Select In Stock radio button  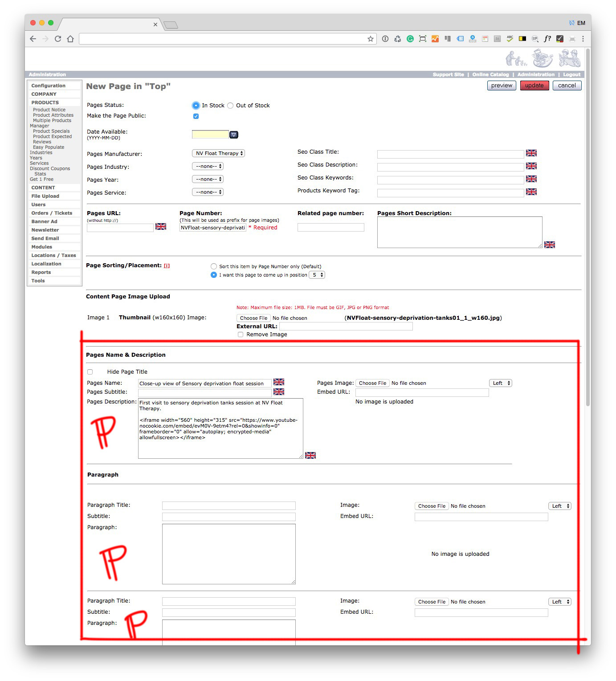tap(196, 106)
